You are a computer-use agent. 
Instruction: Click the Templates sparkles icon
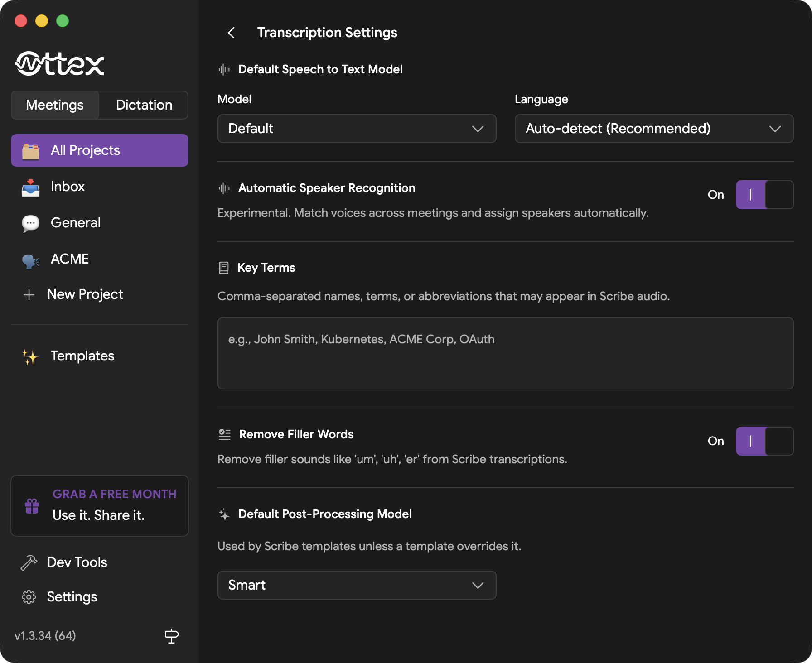pos(31,356)
